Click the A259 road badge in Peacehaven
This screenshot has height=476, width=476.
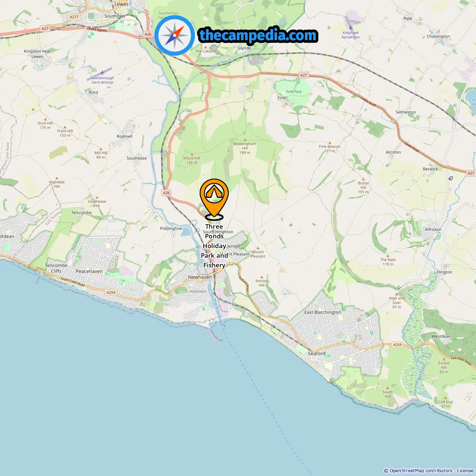coord(111,293)
